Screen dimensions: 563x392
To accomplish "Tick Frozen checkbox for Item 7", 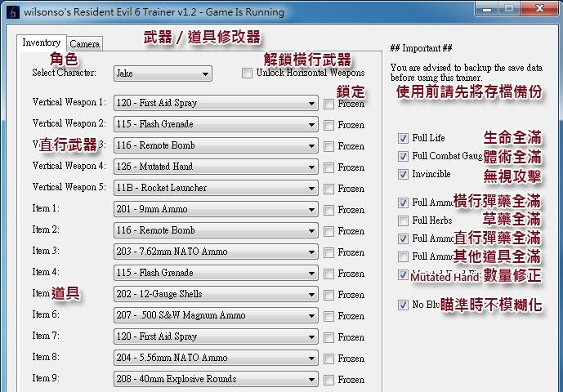I will point(328,337).
